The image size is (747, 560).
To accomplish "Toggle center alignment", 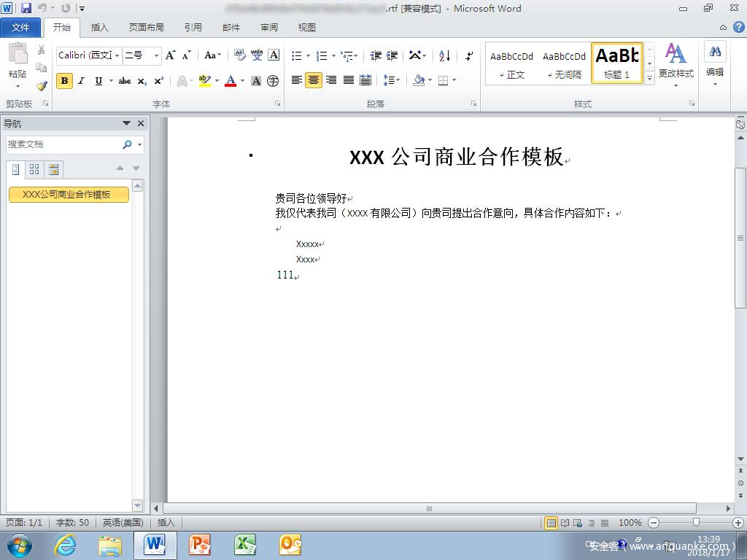I will [314, 80].
